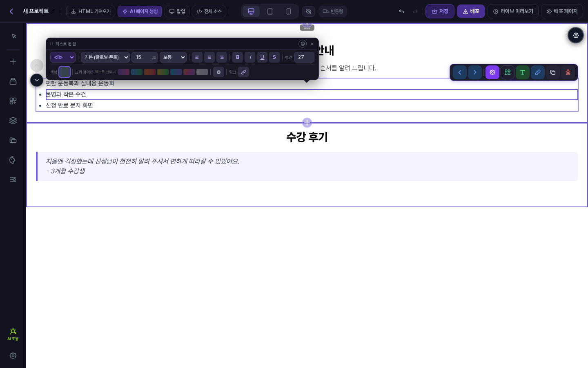Apply the gray gradient swatch
588x368 pixels.
coord(202,72)
